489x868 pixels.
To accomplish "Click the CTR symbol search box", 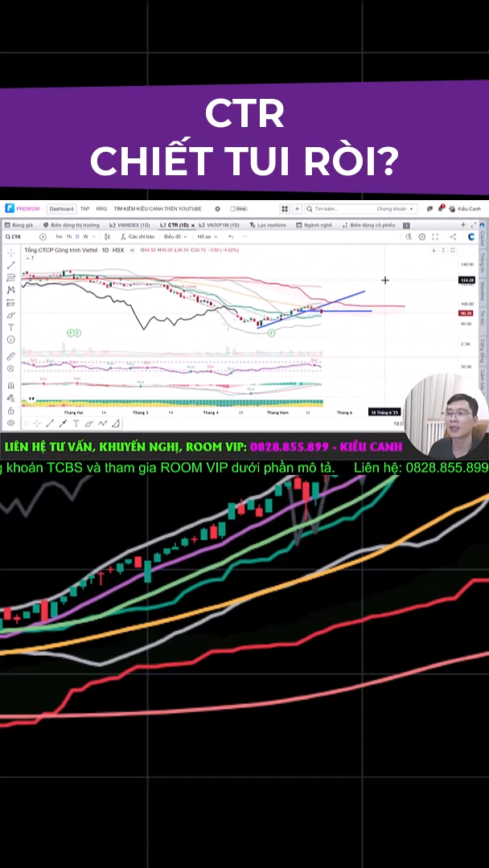I will tap(20, 236).
